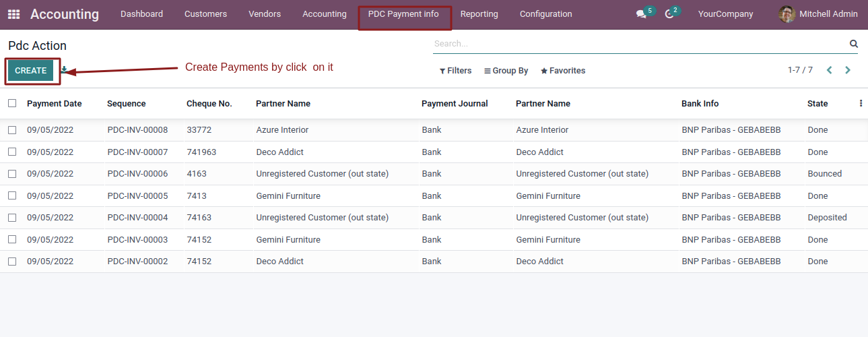Click the search magnifier icon
The image size is (868, 337).
[x=854, y=44]
